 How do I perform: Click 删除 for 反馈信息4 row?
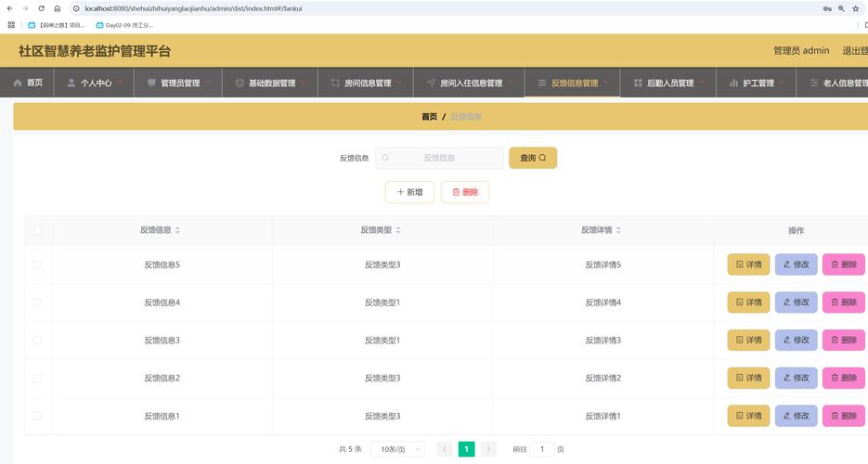[x=844, y=303]
